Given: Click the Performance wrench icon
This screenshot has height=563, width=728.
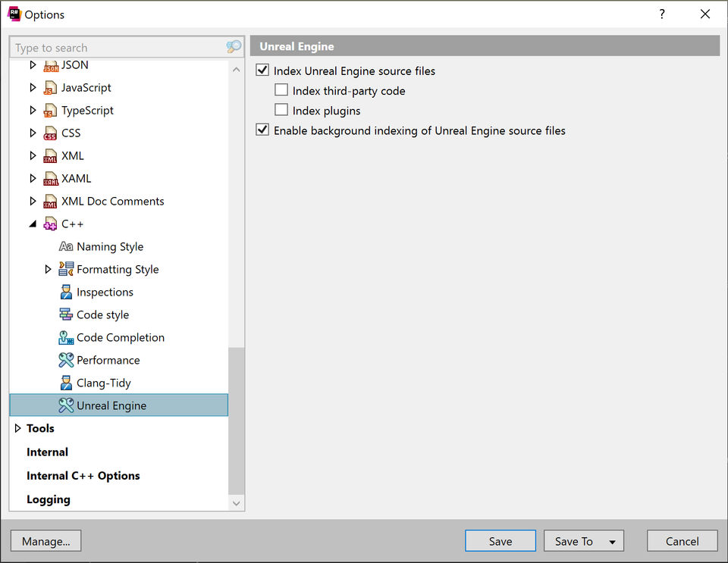Looking at the screenshot, I should 66,361.
